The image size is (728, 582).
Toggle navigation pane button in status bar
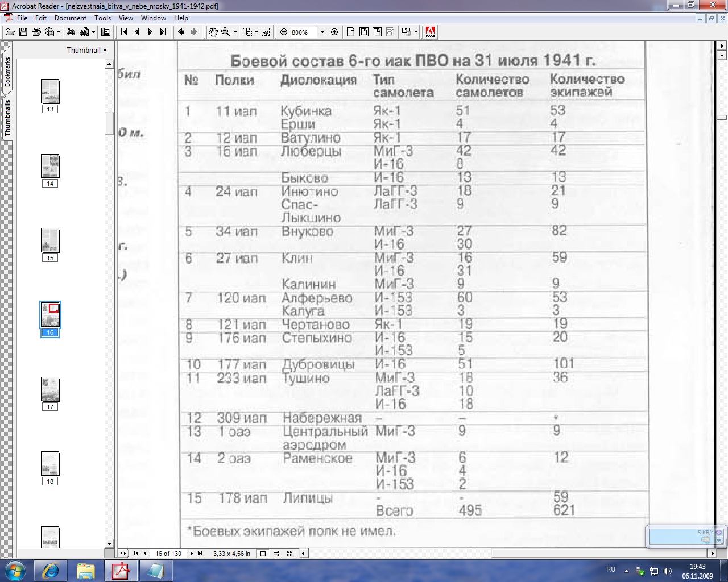(x=123, y=553)
